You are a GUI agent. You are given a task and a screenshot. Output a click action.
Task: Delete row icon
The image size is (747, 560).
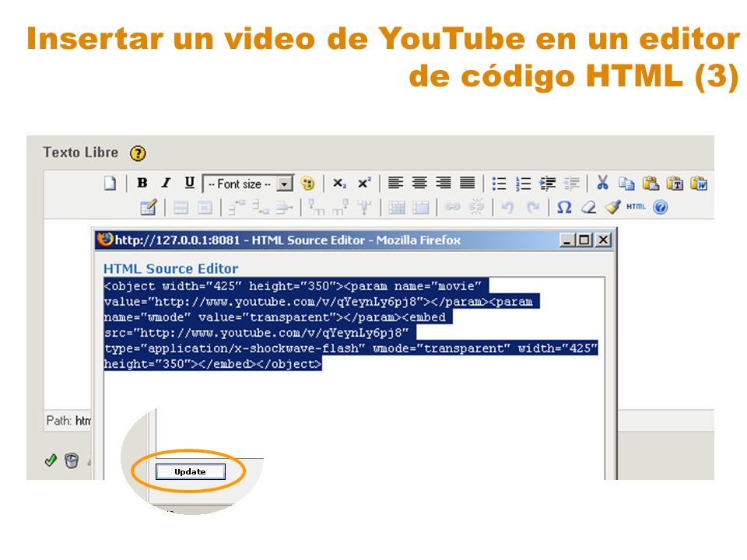point(285,208)
